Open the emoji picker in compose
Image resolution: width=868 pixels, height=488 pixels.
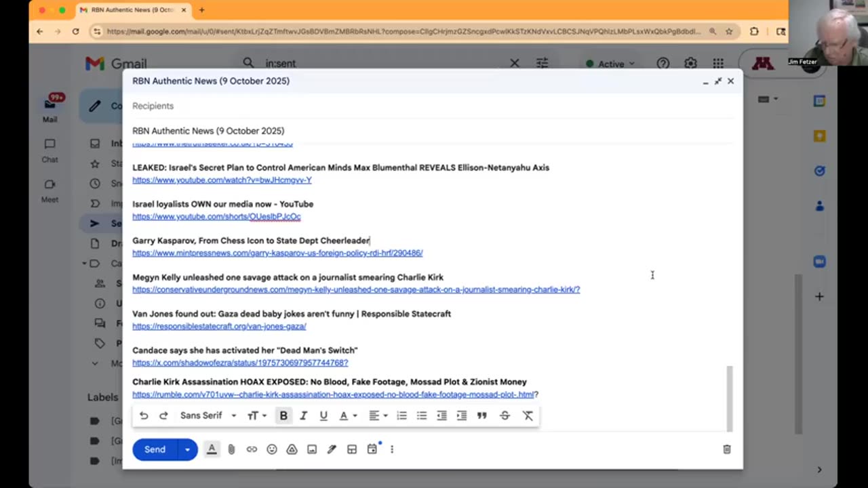click(272, 449)
